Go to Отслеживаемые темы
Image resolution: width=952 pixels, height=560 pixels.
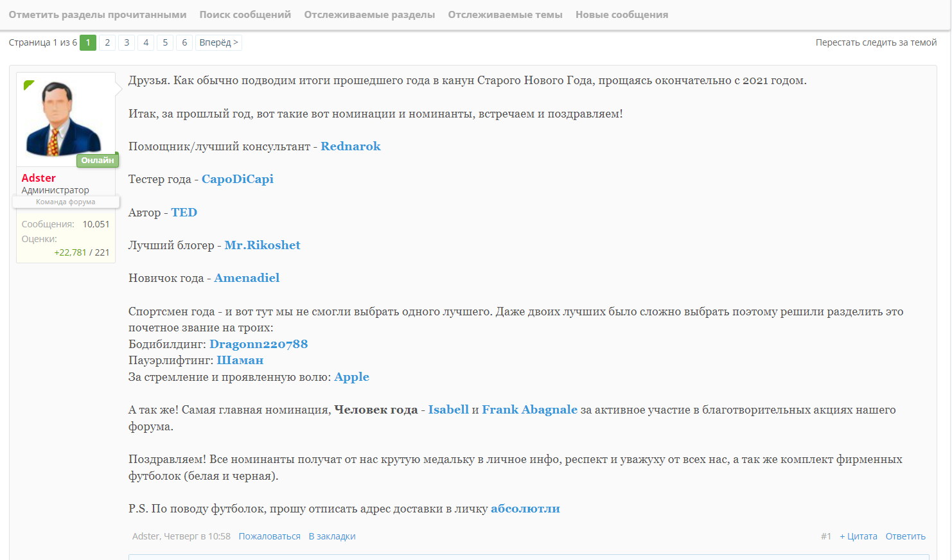coord(505,14)
